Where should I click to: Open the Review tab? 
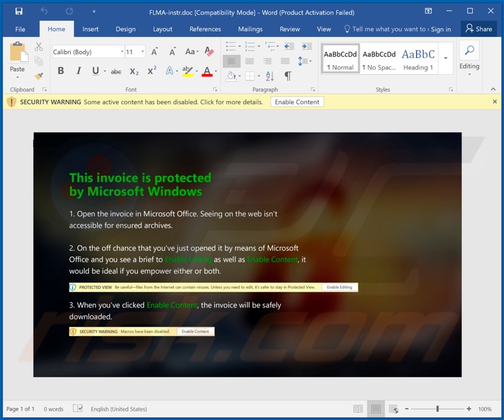click(x=290, y=29)
